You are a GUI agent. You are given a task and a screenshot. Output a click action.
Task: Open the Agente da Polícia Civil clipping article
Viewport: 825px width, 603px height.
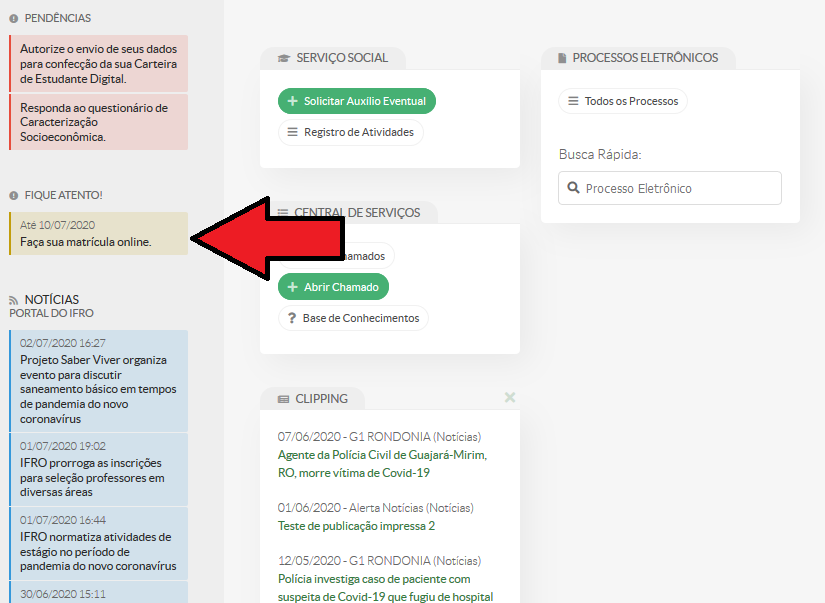point(382,463)
